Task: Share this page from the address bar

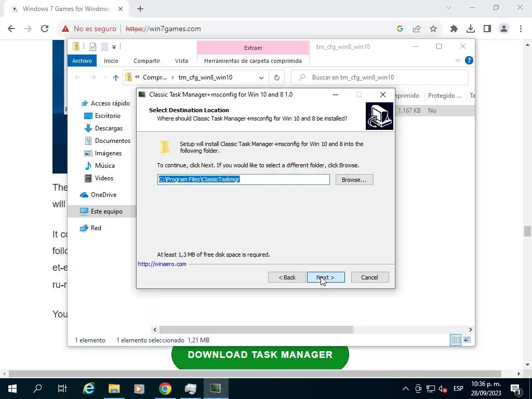Action: coord(417,29)
